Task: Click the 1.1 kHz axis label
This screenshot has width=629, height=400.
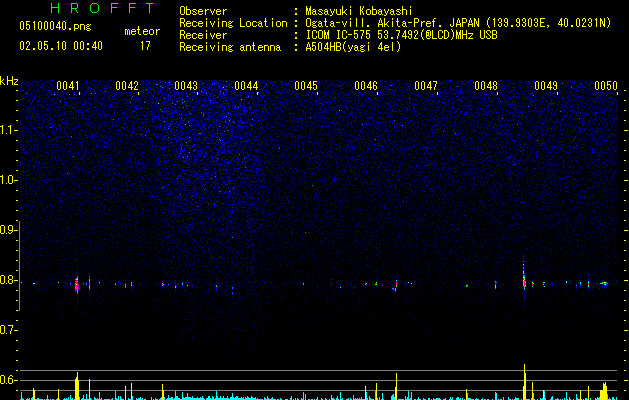Action: tap(8, 130)
